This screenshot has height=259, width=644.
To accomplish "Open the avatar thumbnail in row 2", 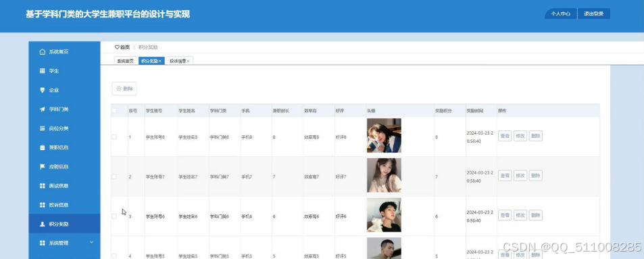I will tap(384, 175).
